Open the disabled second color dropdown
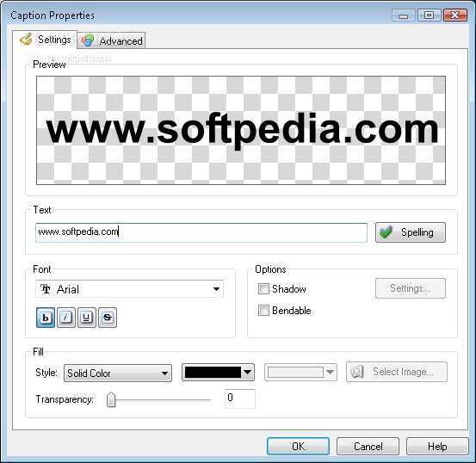Image resolution: width=476 pixels, height=463 pixels. 300,373
